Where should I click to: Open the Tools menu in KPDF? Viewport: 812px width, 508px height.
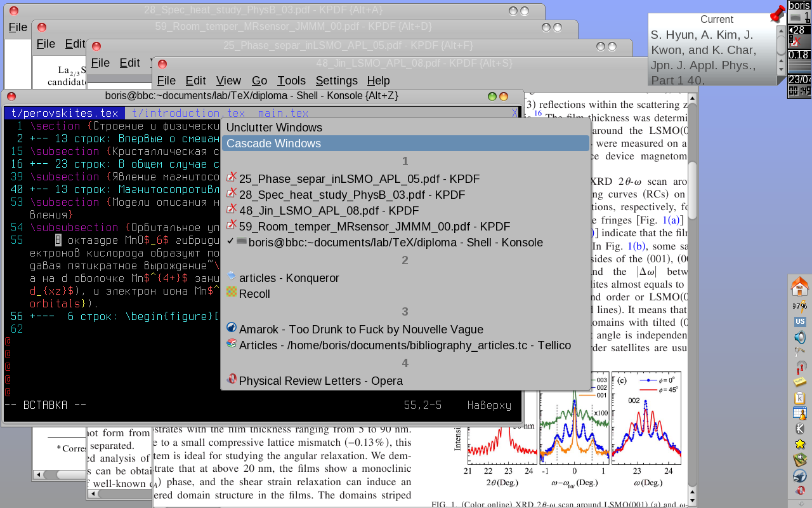click(291, 81)
